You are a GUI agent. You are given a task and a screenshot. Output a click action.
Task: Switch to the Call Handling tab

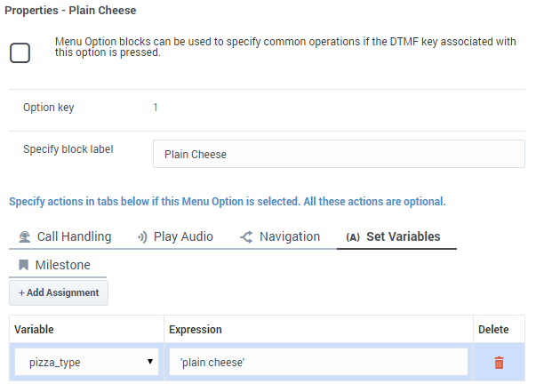click(x=65, y=236)
